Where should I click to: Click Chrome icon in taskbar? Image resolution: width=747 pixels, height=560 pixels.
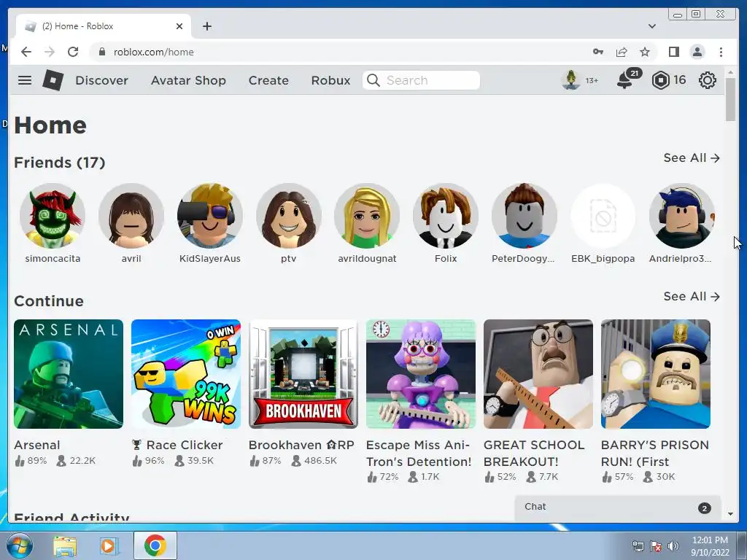click(x=155, y=545)
